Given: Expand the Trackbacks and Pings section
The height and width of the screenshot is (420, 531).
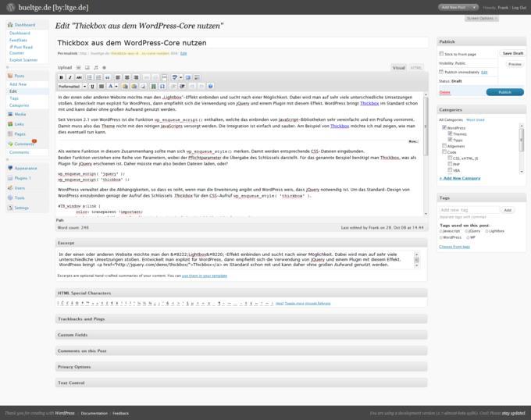Looking at the screenshot, I should click(241, 319).
